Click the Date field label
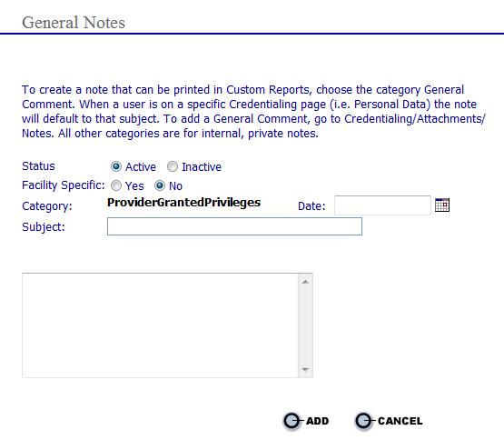Screen dimensions: 504x440 311,206
